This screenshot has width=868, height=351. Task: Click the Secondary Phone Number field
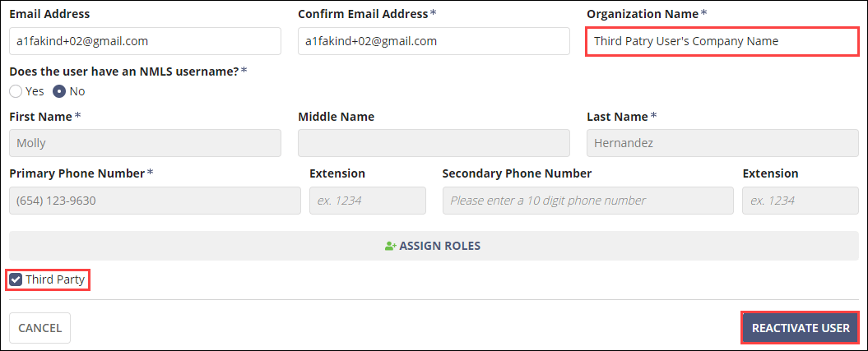coord(587,201)
